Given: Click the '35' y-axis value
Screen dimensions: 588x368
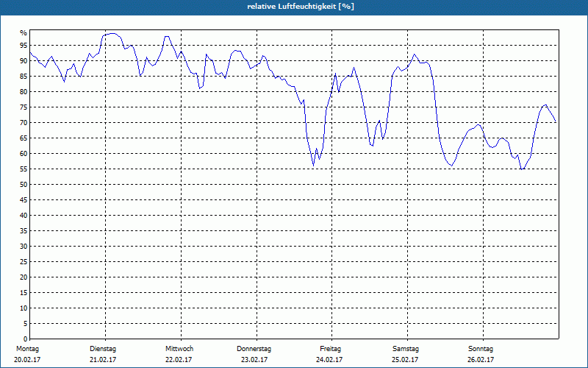Looking at the screenshot, I should (x=24, y=231).
